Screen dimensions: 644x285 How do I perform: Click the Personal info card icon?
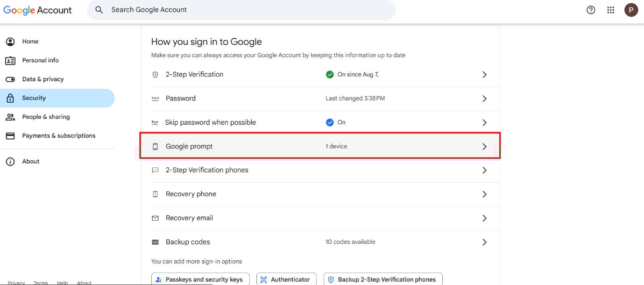coord(10,60)
